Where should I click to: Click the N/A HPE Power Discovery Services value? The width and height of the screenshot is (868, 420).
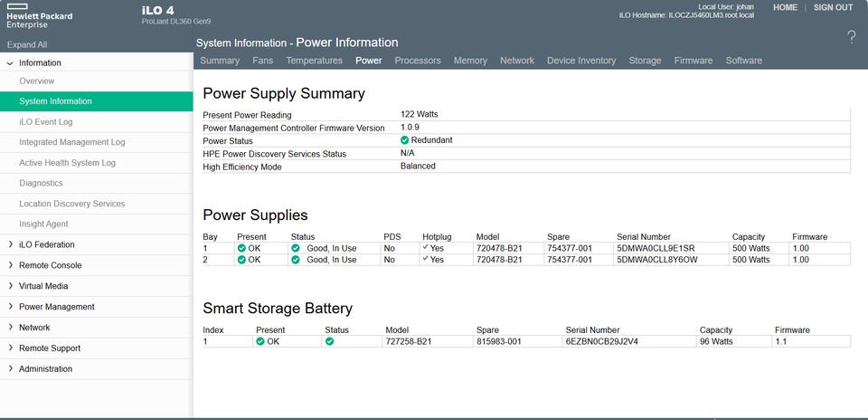point(408,153)
